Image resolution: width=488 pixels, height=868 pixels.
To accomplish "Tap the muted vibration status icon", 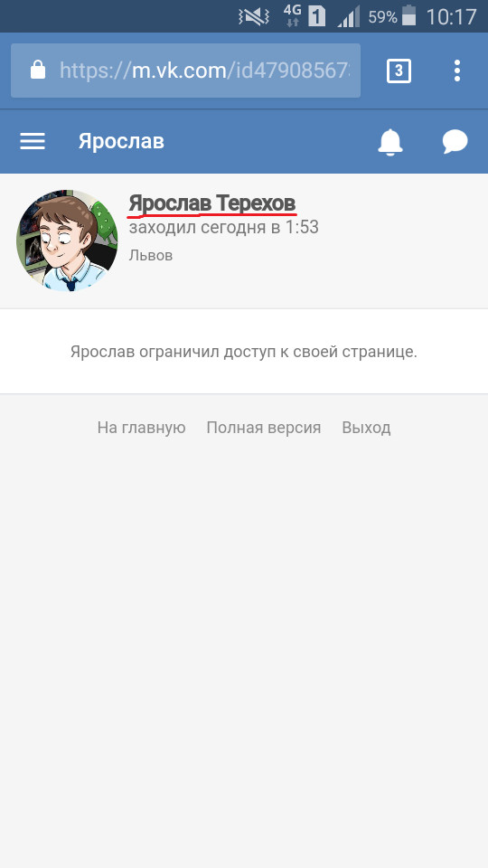I will 253,16.
